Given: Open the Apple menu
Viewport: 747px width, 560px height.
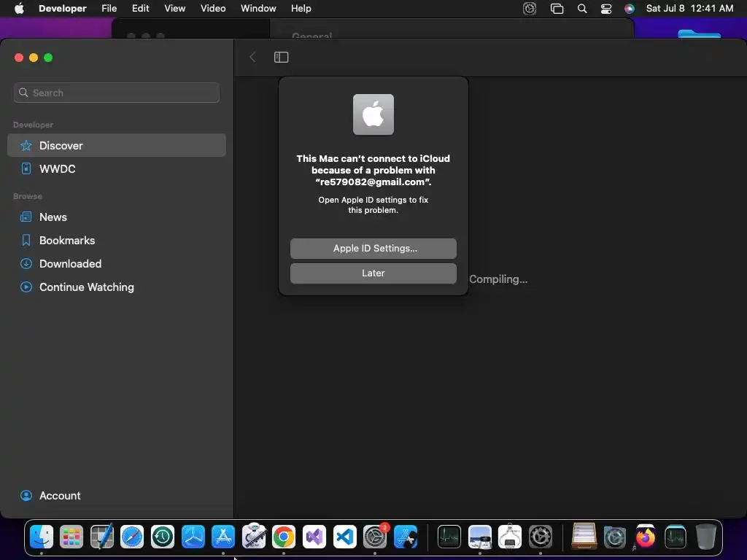Looking at the screenshot, I should [x=19, y=8].
